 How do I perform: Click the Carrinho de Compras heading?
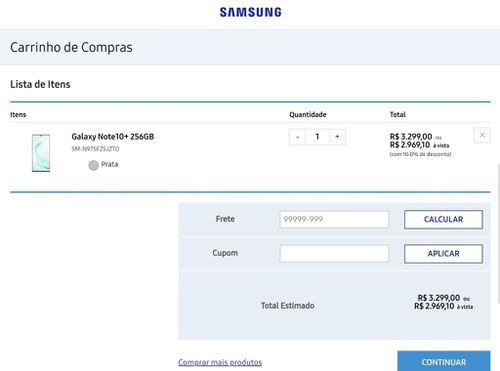tap(71, 47)
